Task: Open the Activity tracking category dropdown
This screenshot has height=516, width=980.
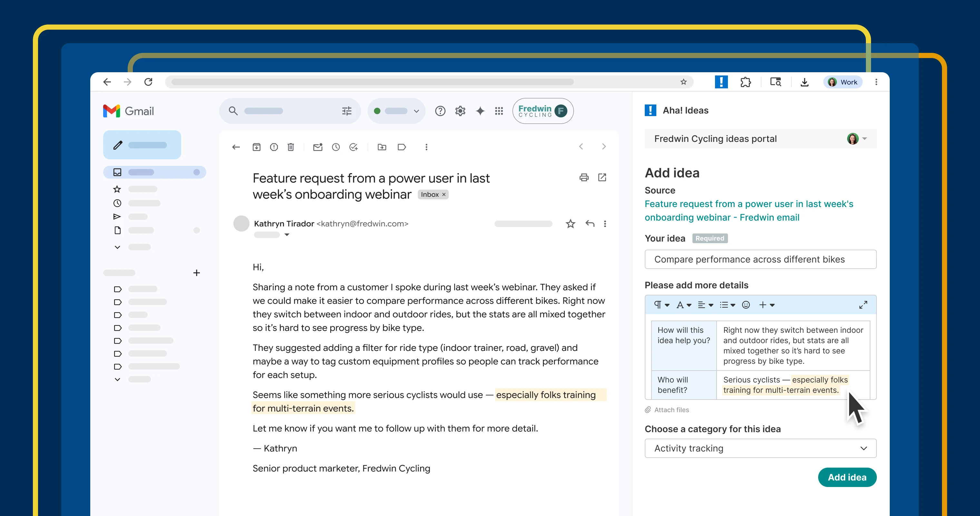Action: click(x=760, y=448)
